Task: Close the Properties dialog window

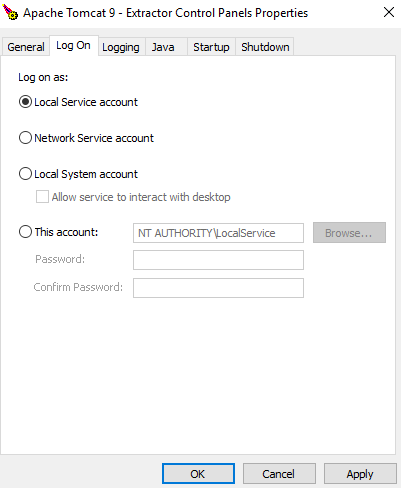Action: (389, 12)
